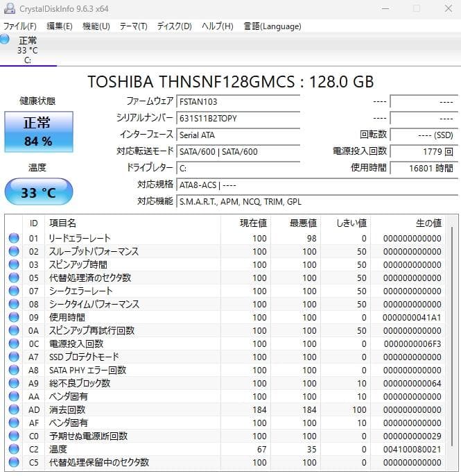
Task: Close the CrystalDiskInfo window
Action: click(x=449, y=8)
